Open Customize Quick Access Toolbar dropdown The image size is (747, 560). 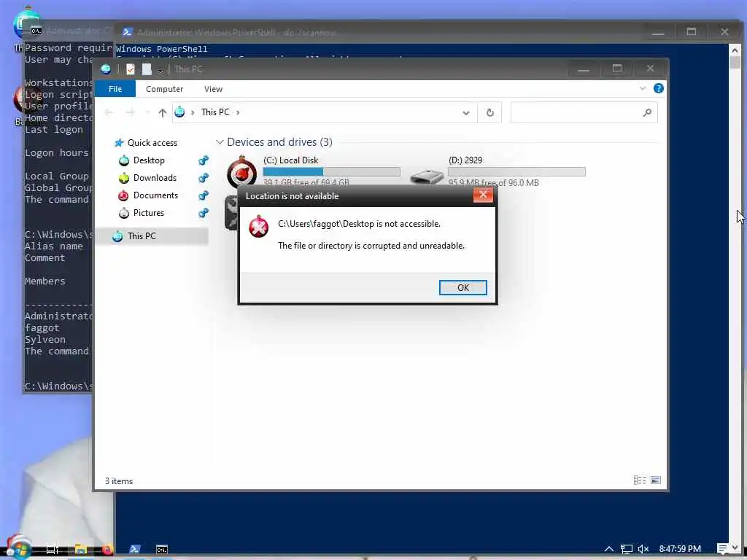(160, 70)
